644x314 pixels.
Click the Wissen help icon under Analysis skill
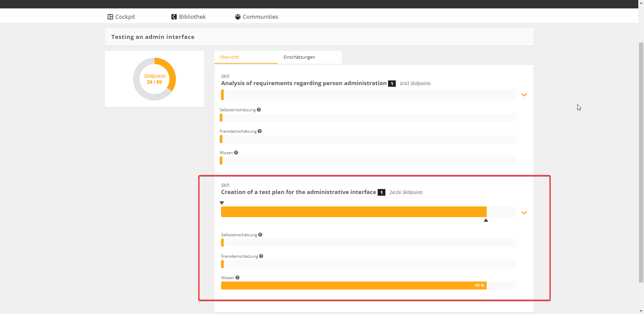(236, 152)
